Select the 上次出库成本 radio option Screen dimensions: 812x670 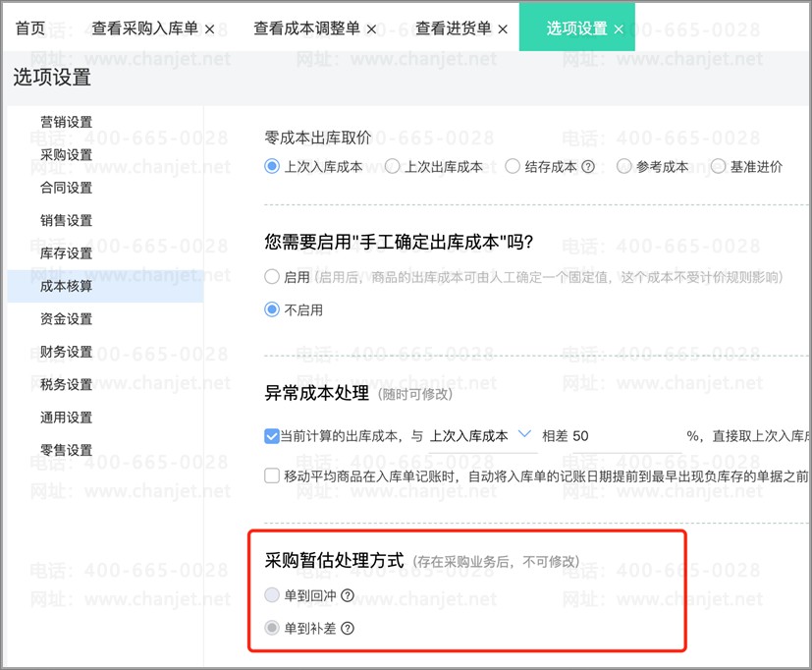tap(392, 166)
